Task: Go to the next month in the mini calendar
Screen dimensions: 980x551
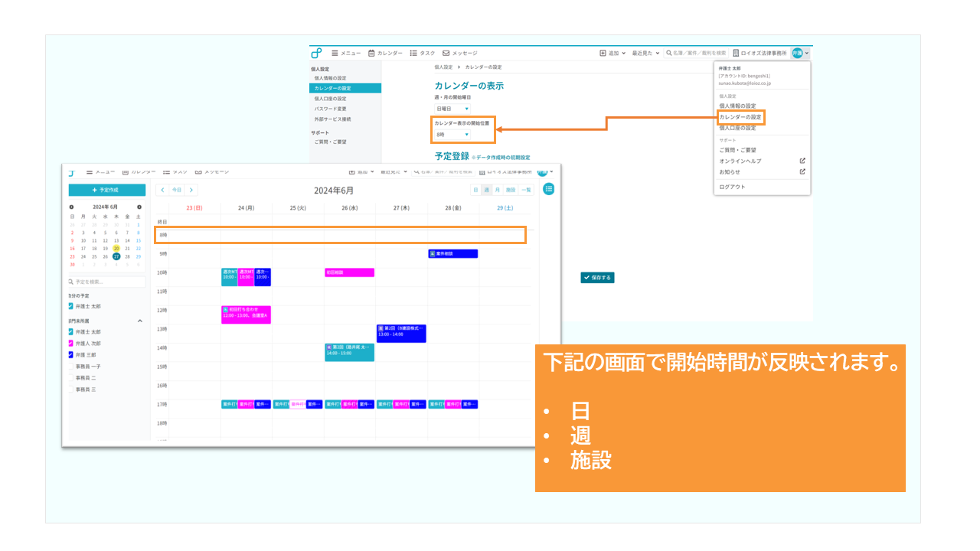Action: (x=139, y=207)
